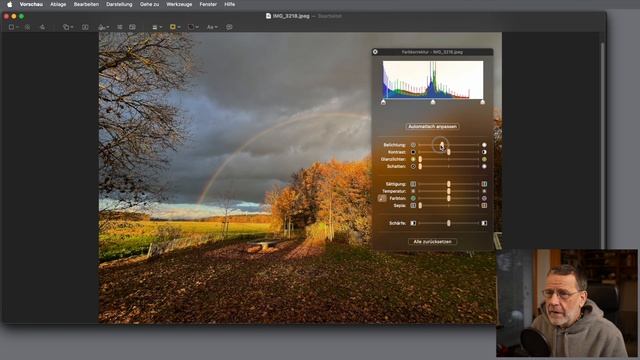This screenshot has height=360, width=640.
Task: Select the rectangular selection tool
Action: coord(11,27)
